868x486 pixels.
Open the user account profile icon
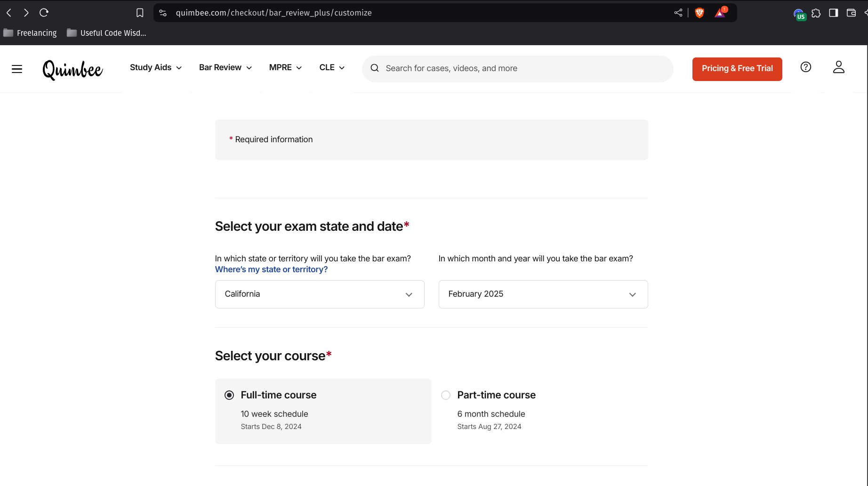coord(838,67)
